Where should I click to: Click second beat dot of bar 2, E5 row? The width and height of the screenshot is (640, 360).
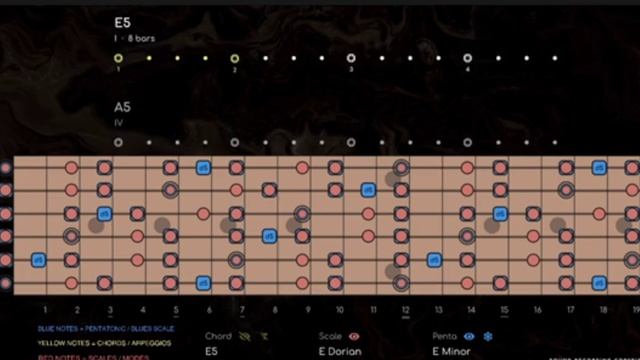click(266, 58)
